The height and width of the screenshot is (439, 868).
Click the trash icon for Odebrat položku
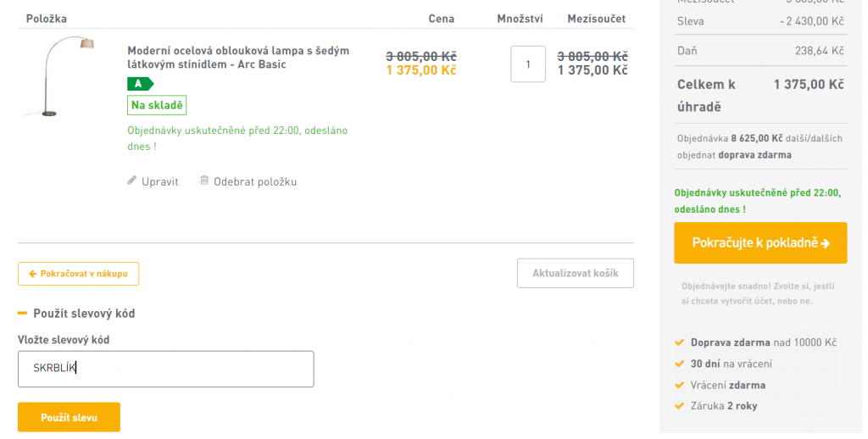click(204, 181)
